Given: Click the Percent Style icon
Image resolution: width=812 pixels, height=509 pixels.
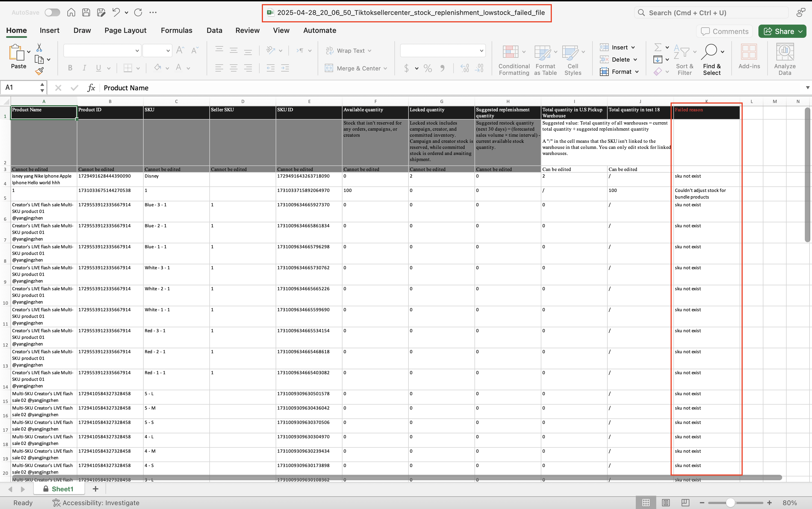Looking at the screenshot, I should point(428,68).
